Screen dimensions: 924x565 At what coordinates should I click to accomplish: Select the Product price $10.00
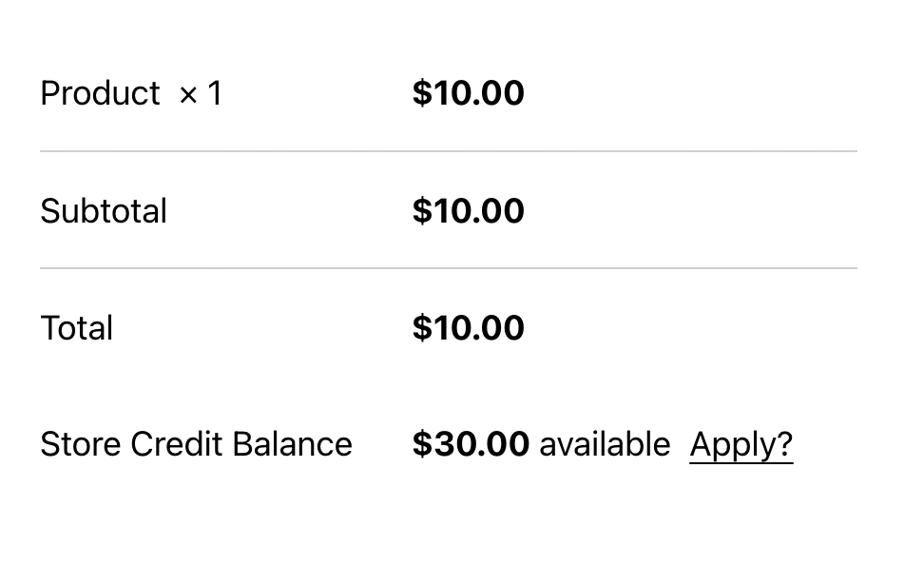(468, 93)
